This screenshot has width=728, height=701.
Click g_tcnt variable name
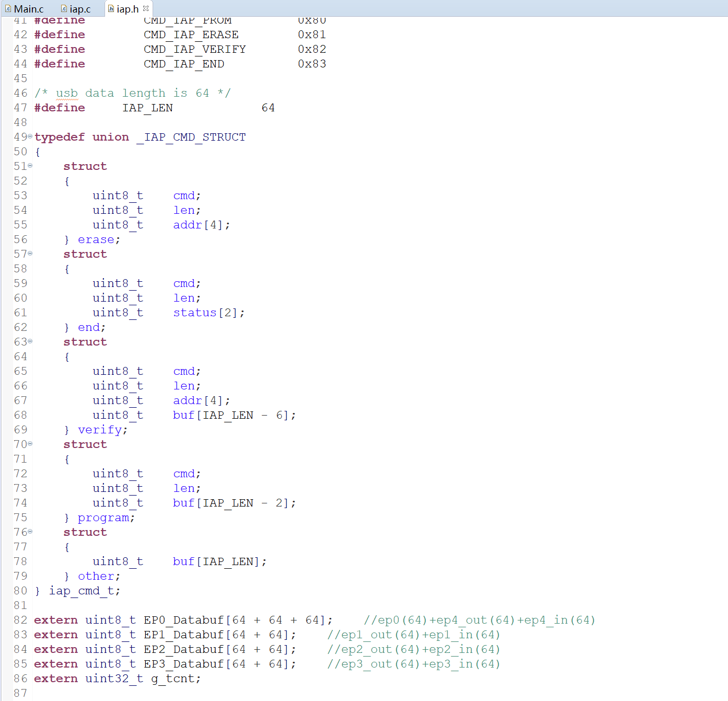(x=173, y=679)
